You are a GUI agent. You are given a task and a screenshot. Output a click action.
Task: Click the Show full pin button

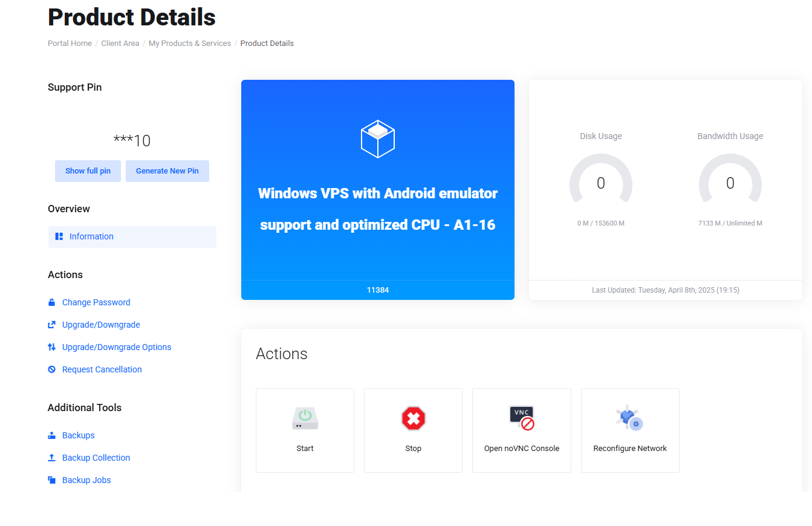click(88, 171)
